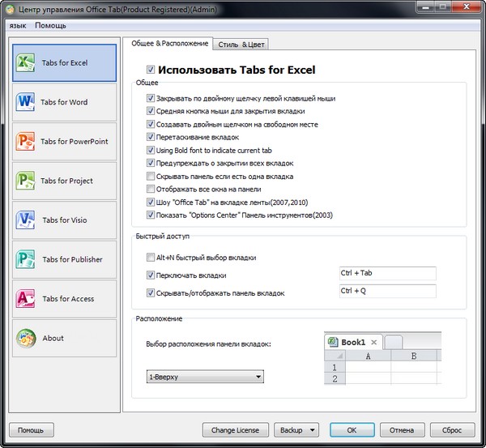The width and height of the screenshot is (486, 448).
Task: Open the About section icon
Action: (x=25, y=338)
